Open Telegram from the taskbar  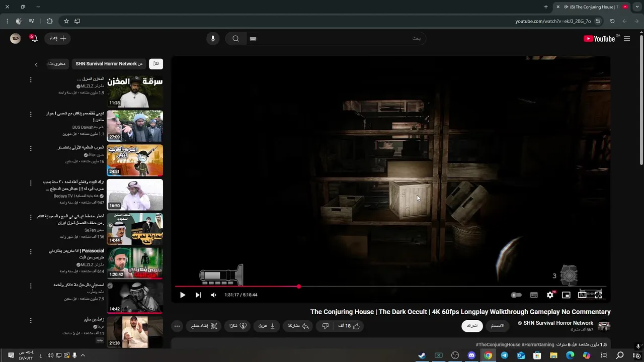(504, 355)
